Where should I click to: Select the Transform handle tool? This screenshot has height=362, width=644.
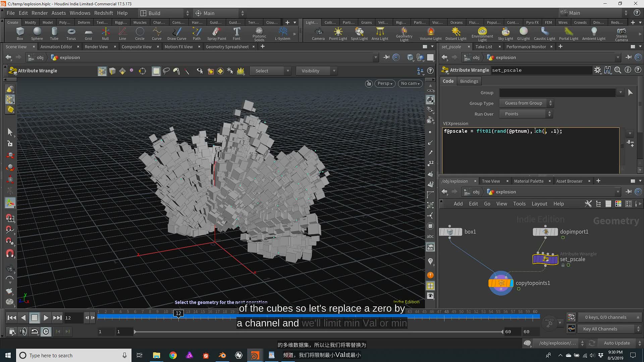coord(10,203)
